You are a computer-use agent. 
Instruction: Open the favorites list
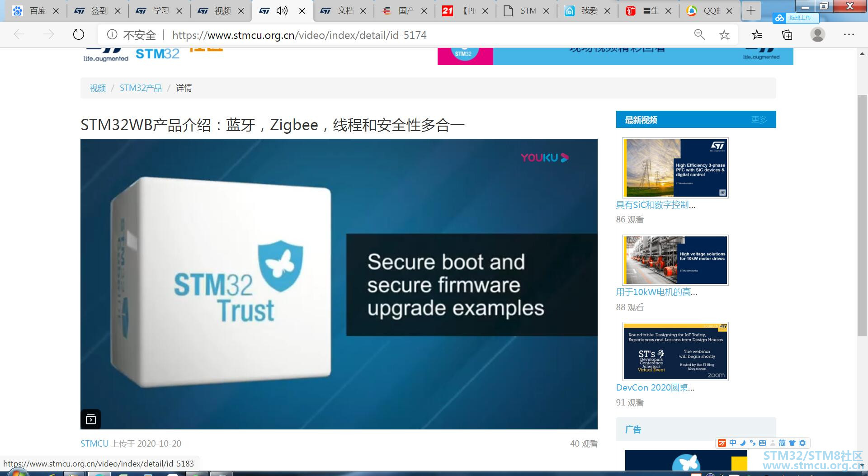[x=757, y=35]
